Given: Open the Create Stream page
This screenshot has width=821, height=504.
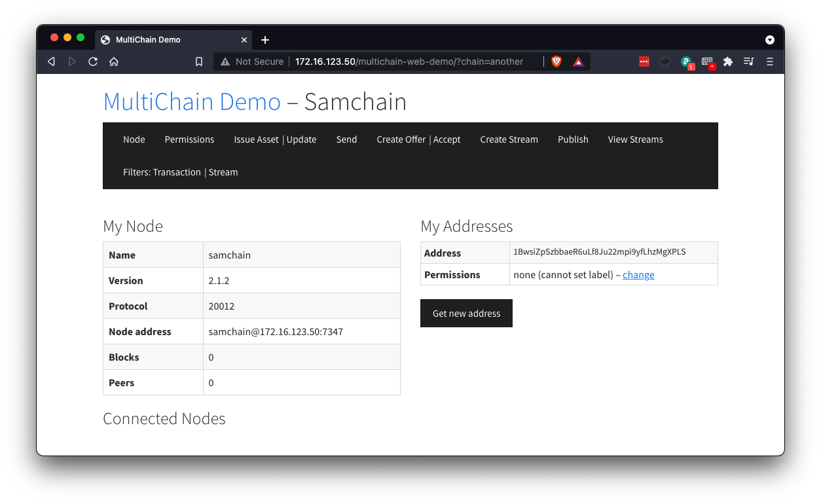Looking at the screenshot, I should click(509, 139).
